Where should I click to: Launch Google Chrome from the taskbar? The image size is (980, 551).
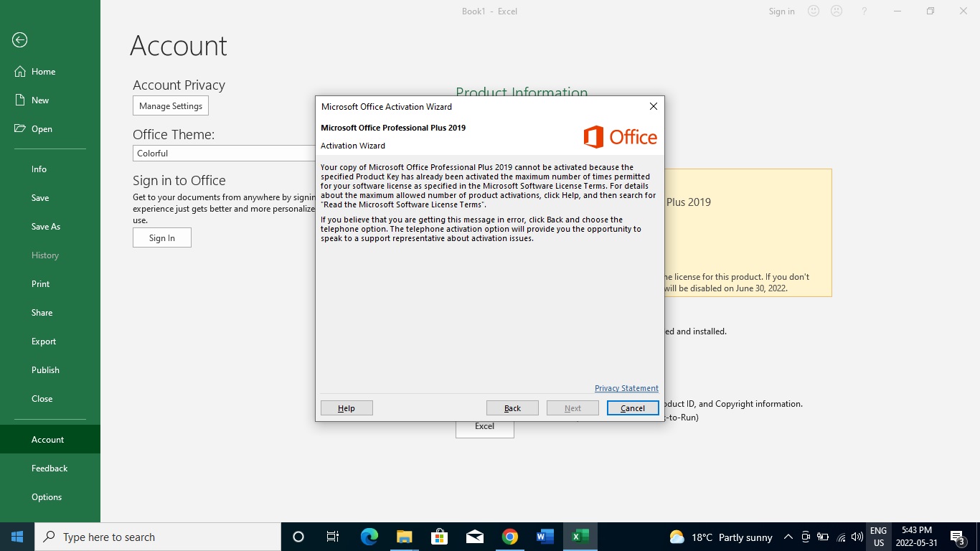(x=510, y=537)
